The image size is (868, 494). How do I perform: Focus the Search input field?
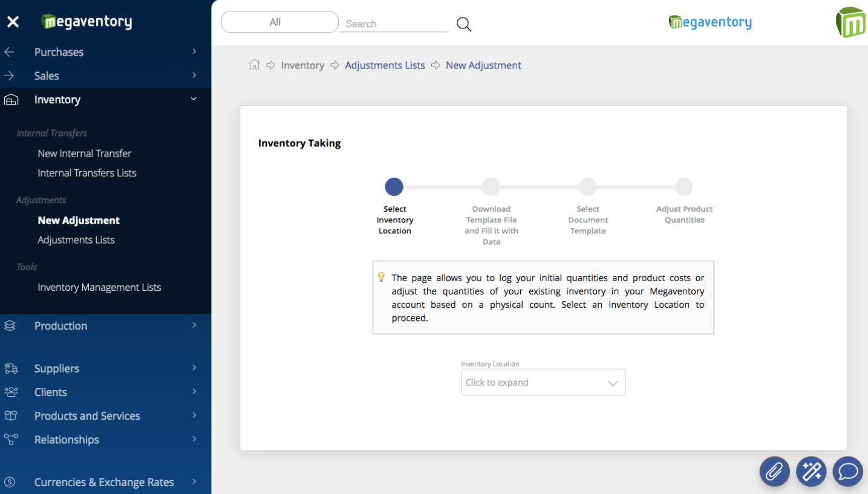click(394, 24)
